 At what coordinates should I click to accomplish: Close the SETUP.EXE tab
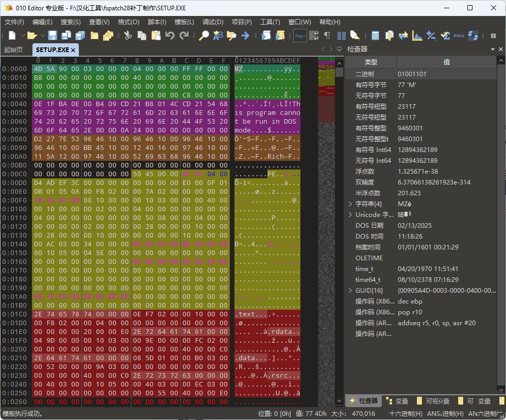pos(73,50)
